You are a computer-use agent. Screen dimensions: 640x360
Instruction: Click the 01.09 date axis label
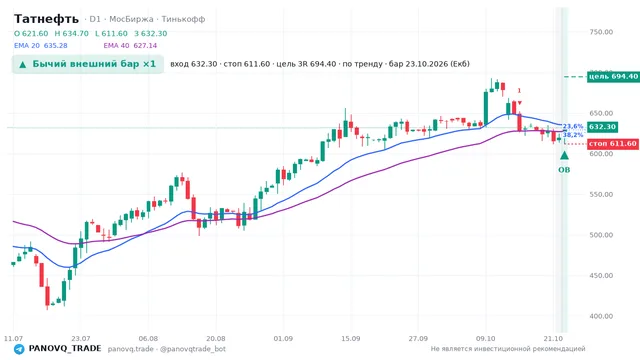(283, 339)
